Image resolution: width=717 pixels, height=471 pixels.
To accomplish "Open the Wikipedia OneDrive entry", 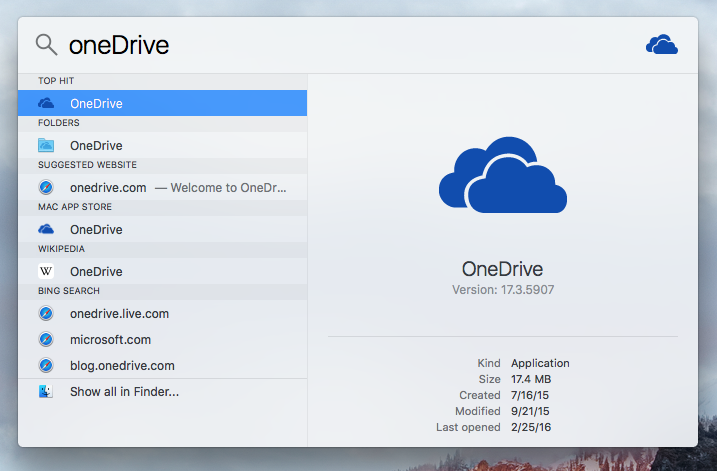I will tap(162, 272).
